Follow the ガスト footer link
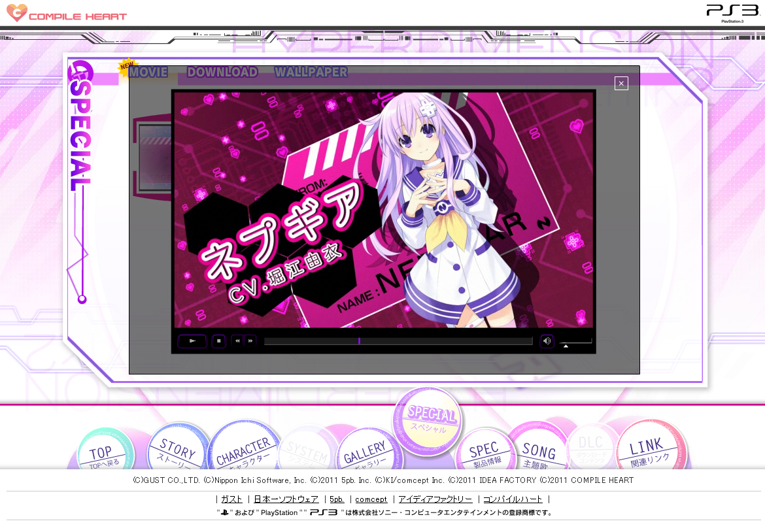The width and height of the screenshot is (765, 532). point(231,499)
